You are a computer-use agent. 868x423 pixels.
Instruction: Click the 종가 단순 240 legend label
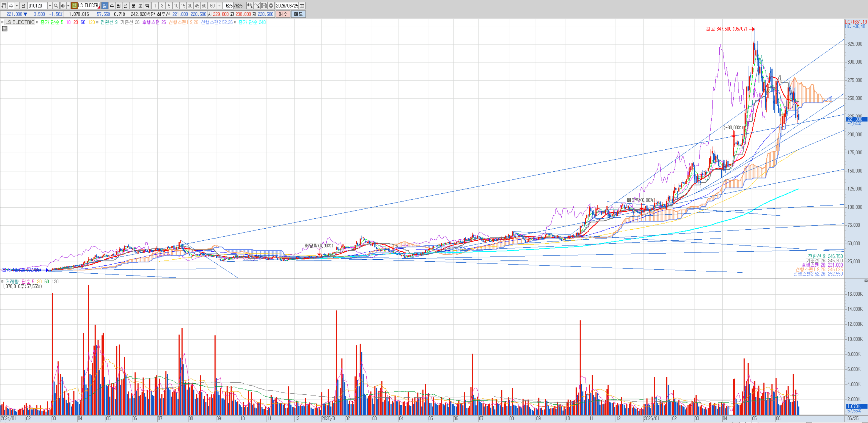click(252, 22)
